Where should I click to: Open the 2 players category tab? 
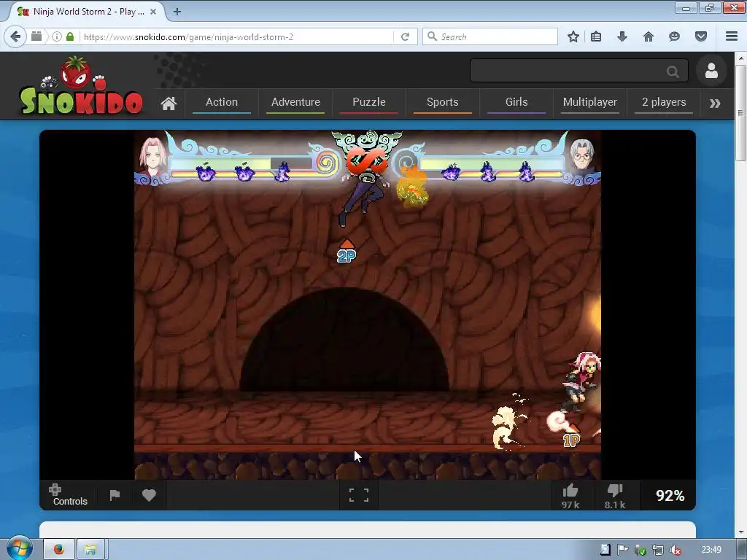click(664, 102)
